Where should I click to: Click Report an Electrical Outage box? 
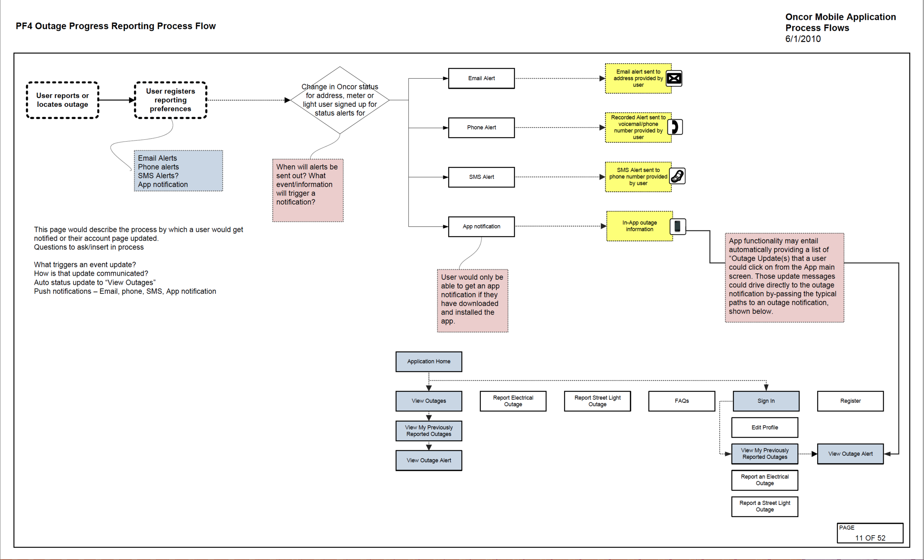click(x=765, y=480)
